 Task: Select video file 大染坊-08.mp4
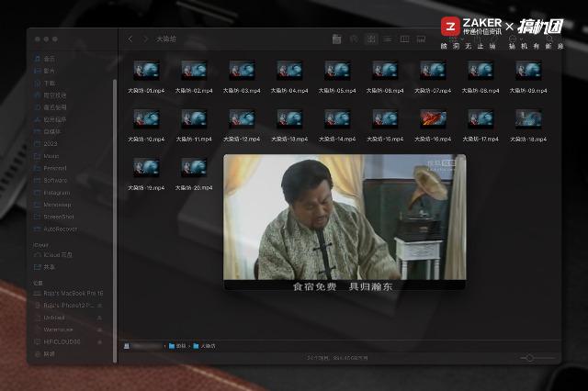pyautogui.click(x=481, y=77)
